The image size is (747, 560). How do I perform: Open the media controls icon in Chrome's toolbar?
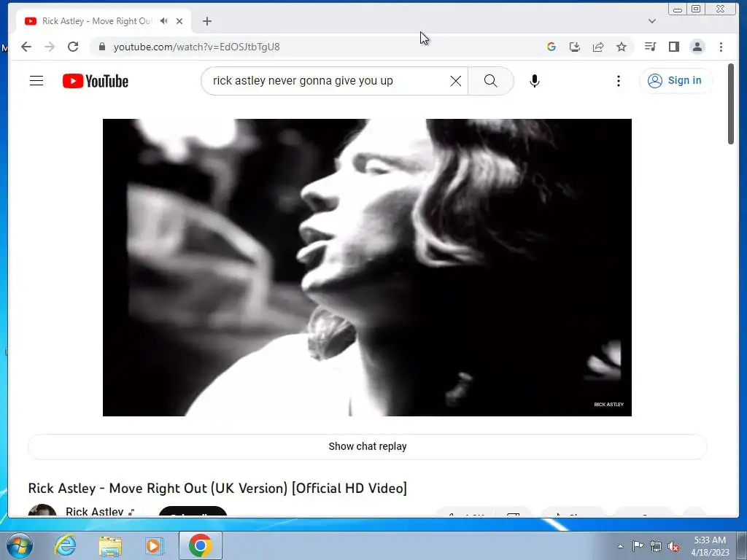[x=650, y=47]
